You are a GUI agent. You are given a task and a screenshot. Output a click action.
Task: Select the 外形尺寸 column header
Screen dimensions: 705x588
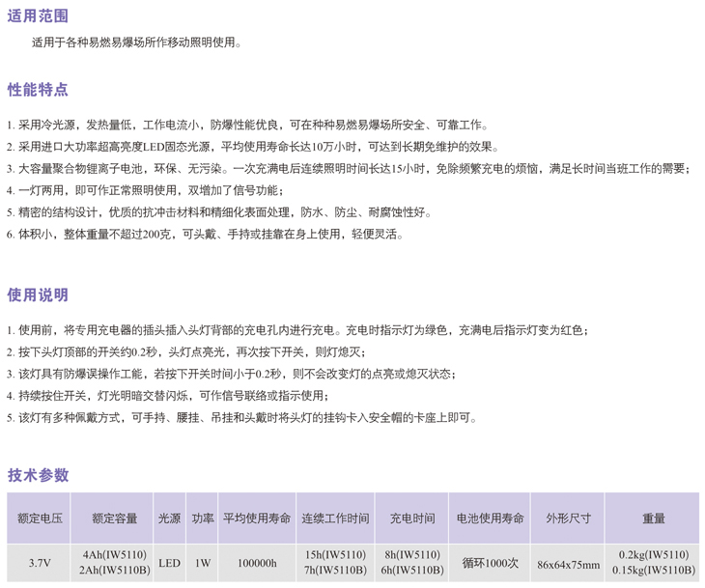pyautogui.click(x=568, y=518)
